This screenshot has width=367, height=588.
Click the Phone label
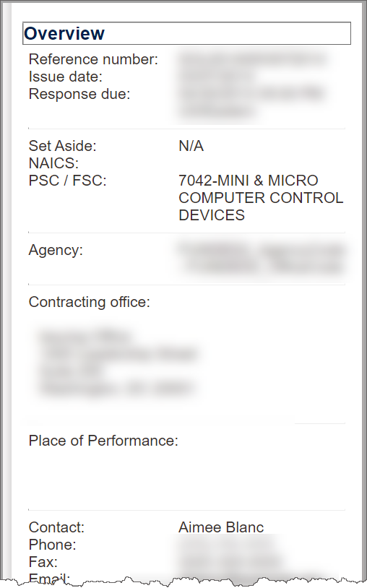[x=53, y=545]
